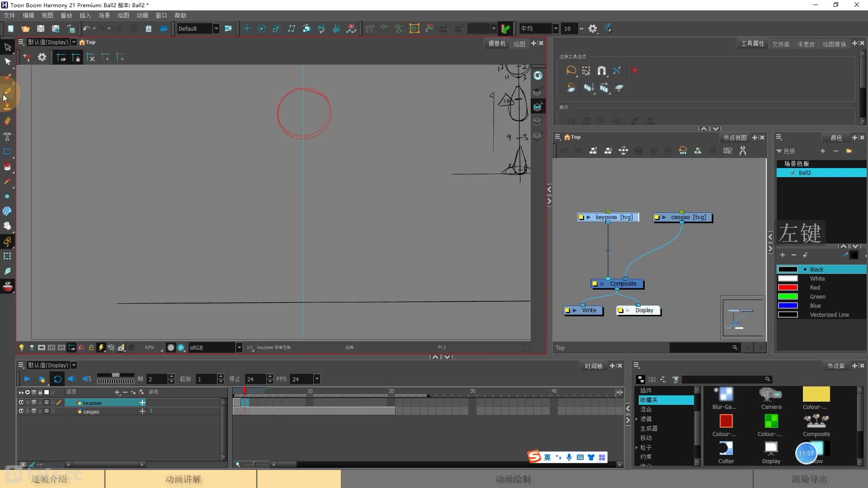The height and width of the screenshot is (488, 868).
Task: Click the Undo arrow in the top toolbar
Action: pyautogui.click(x=86, y=28)
